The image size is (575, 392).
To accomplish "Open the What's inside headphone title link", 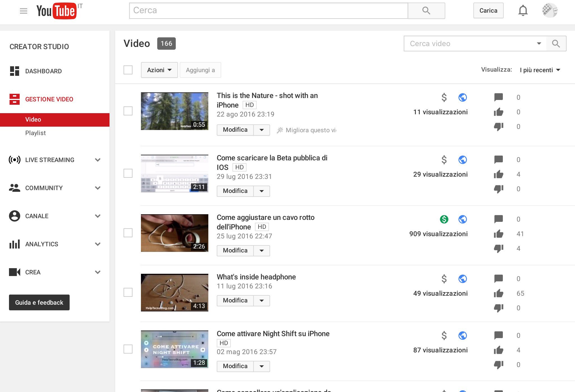I will pyautogui.click(x=256, y=277).
